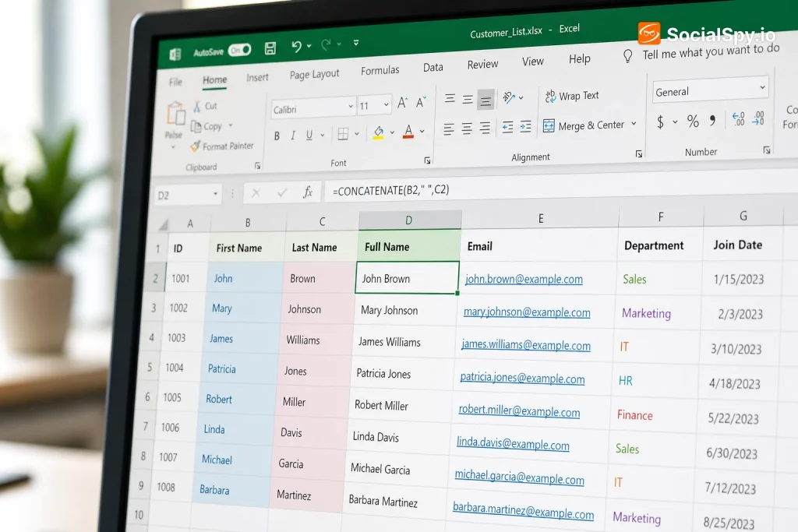
Task: Open the Merge & Center dropdown arrow
Action: (634, 123)
